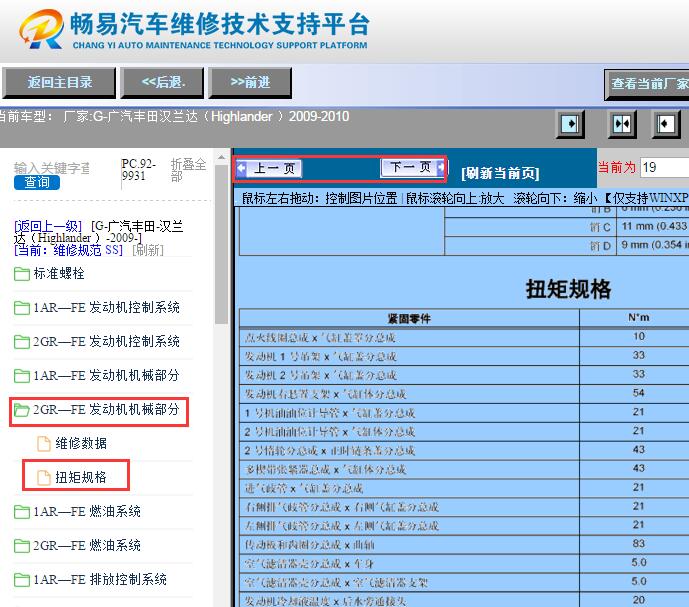Image resolution: width=689 pixels, height=607 pixels.
Task: Click the sidebar vertical scrollbar thumb
Action: [x=221, y=244]
